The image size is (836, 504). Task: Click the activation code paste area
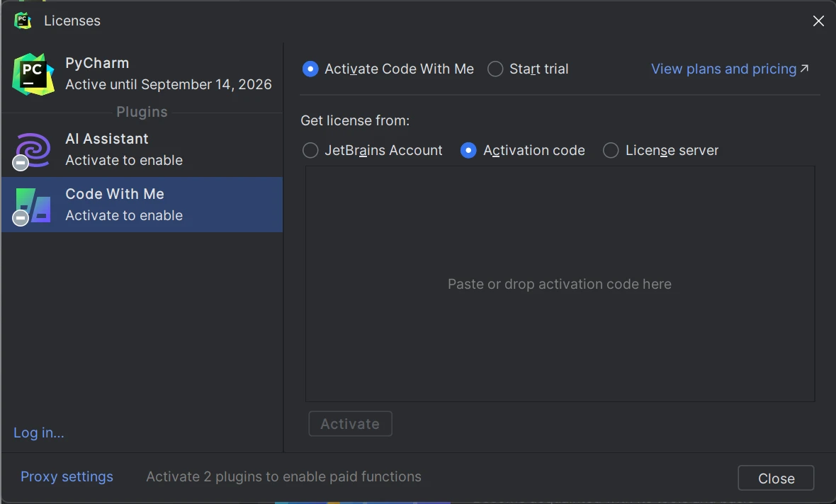[560, 283]
